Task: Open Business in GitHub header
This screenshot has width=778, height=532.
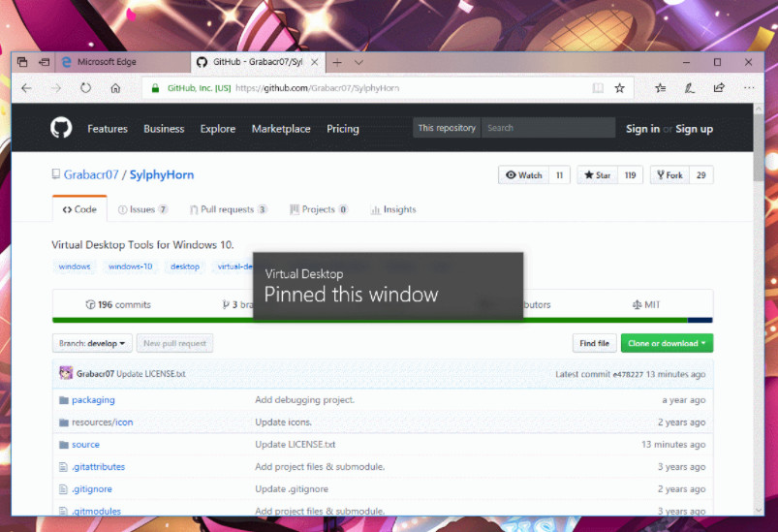Action: (164, 129)
